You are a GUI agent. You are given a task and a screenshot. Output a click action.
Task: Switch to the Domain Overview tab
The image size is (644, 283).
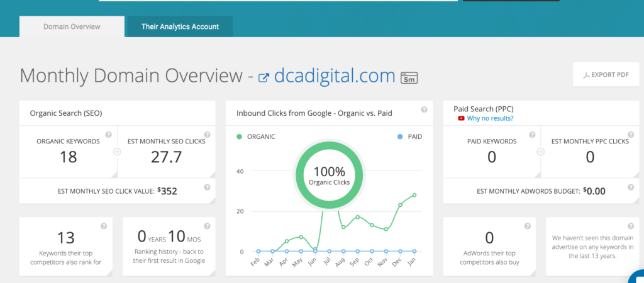point(72,26)
